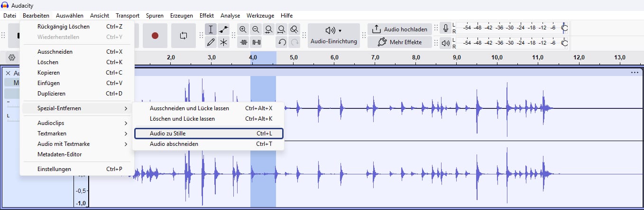Close the audio track with X
The height and width of the screenshot is (210, 644).
coord(8,73)
